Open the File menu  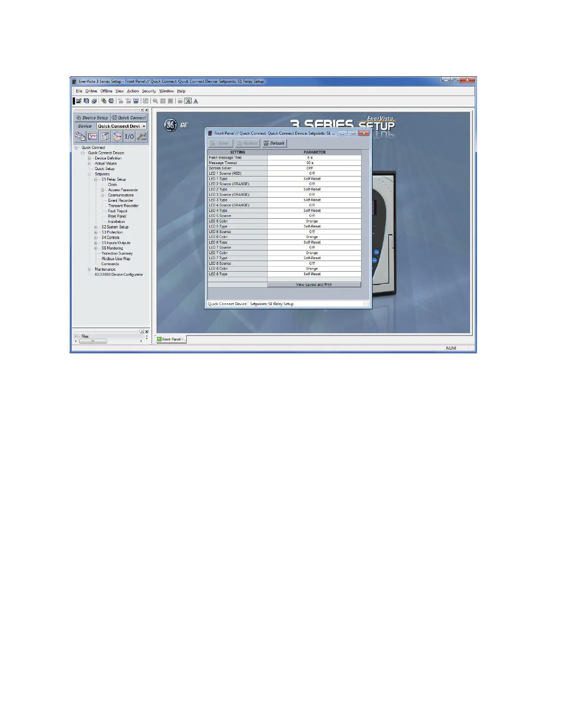(x=79, y=91)
